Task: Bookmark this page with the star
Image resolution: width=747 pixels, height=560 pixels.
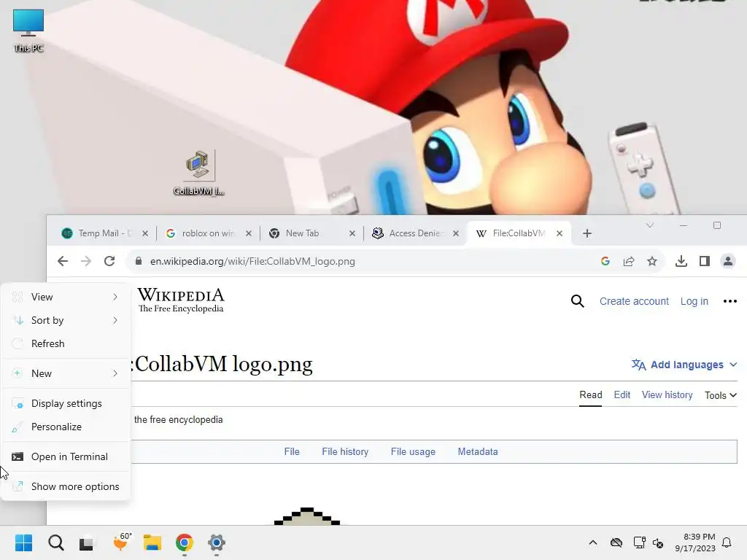Action: coord(652,261)
